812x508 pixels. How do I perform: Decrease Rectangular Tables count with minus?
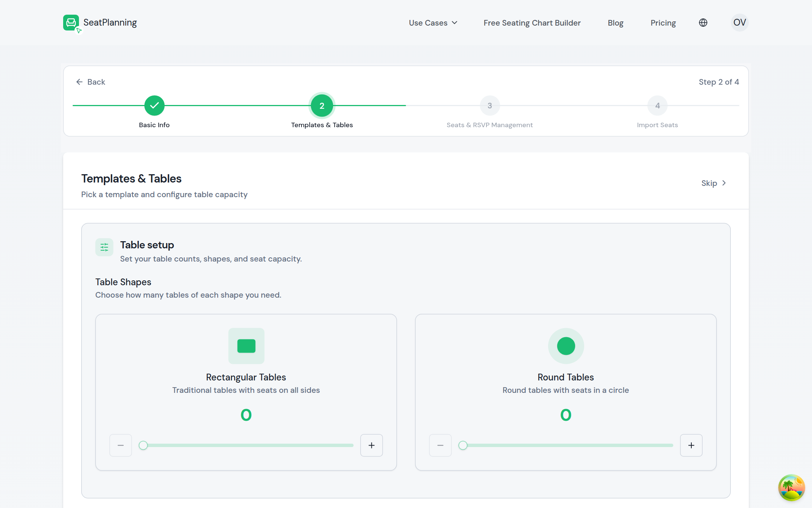(121, 445)
